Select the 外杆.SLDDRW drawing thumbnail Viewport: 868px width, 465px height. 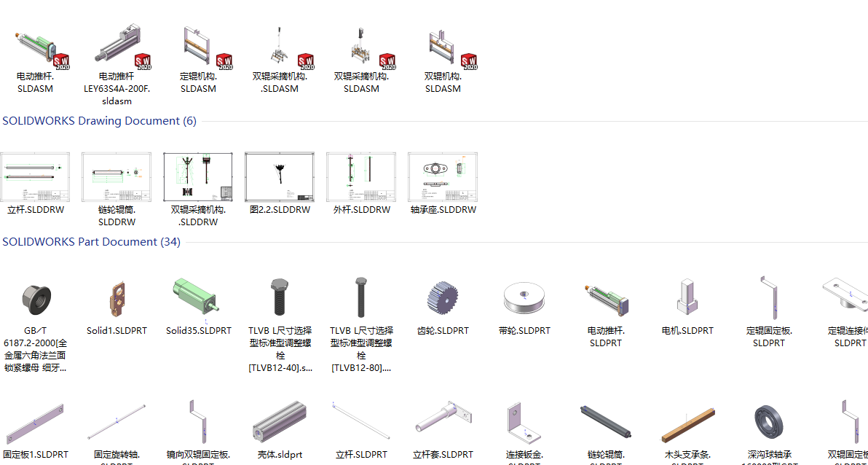(361, 177)
